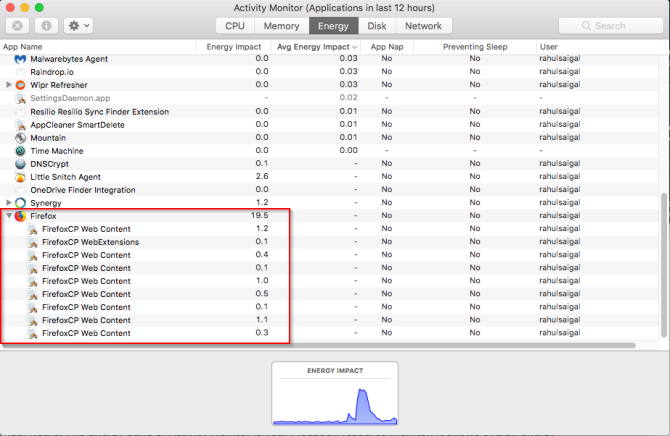Sort by Energy Impact column header
Screen dimensions: 670x436
click(x=234, y=47)
